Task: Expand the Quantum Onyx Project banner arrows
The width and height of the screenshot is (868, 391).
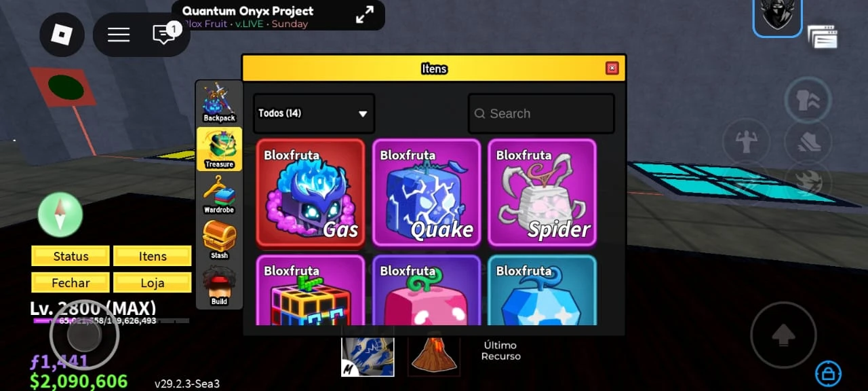Action: click(365, 14)
